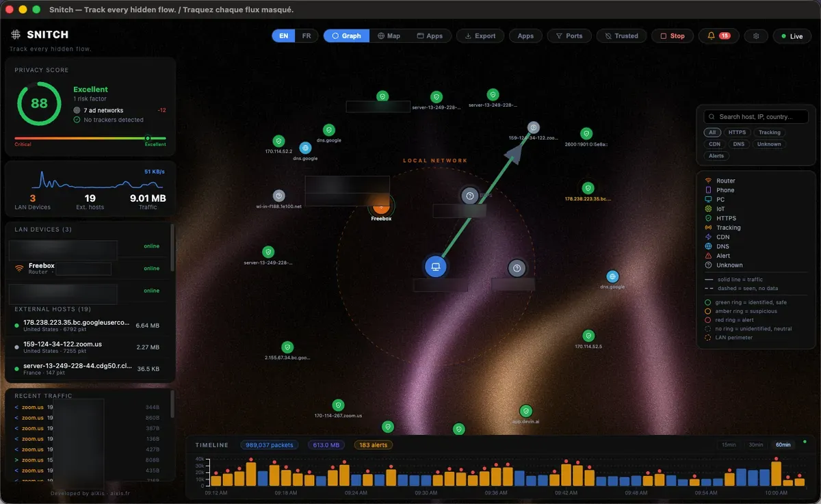
Task: Click the Export button
Action: (480, 36)
